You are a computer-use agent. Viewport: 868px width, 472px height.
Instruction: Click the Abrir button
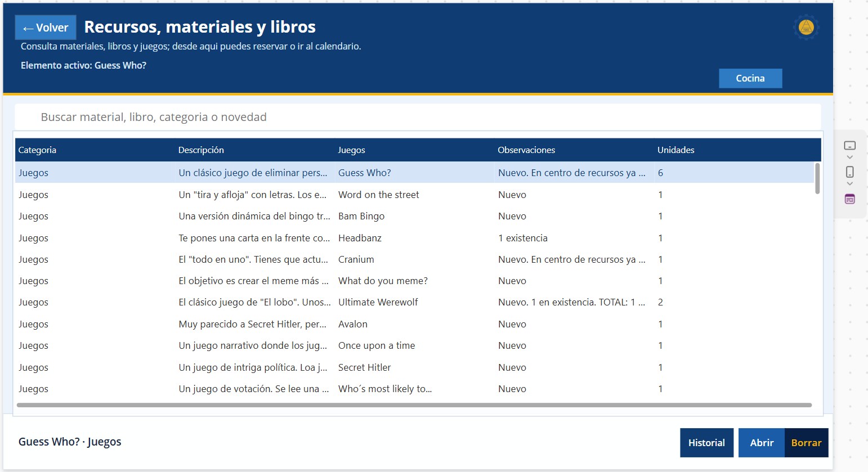(x=762, y=443)
